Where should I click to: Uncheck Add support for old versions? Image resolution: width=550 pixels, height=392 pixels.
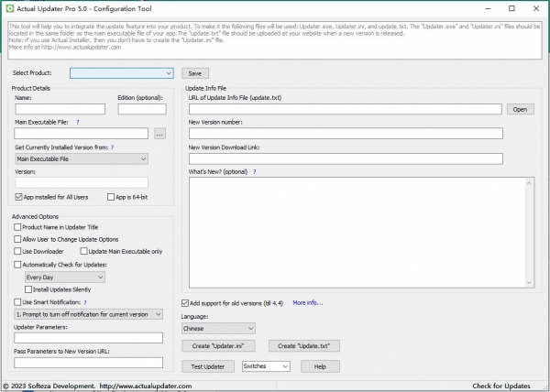tap(186, 302)
